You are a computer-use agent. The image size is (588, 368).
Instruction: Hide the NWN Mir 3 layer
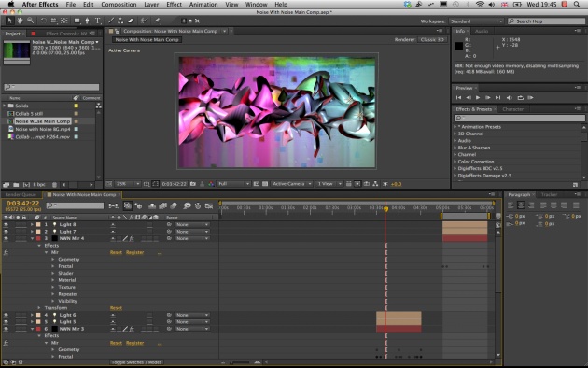(6, 329)
